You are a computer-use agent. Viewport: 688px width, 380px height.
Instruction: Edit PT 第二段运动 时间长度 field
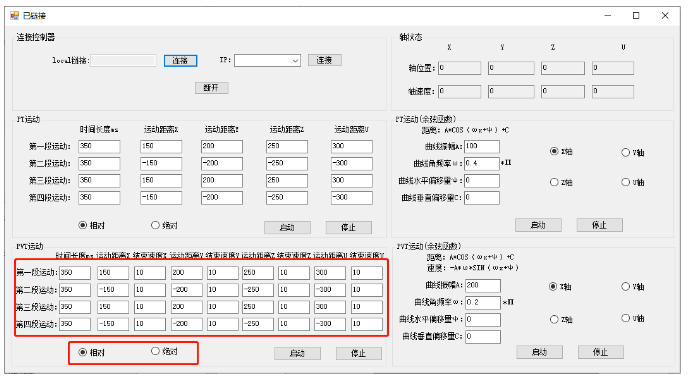click(x=99, y=163)
